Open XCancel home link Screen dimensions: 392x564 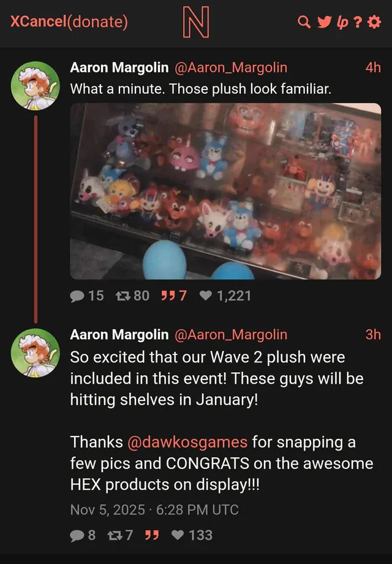[x=38, y=21]
